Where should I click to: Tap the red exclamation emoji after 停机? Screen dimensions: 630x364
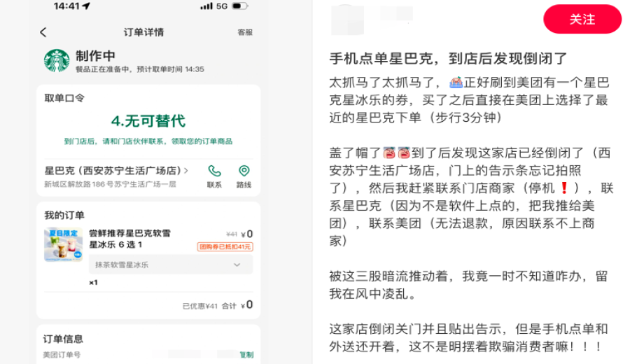click(x=564, y=188)
